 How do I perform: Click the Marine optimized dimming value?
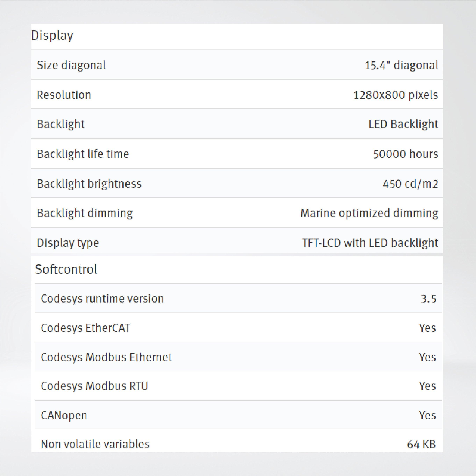(x=369, y=213)
